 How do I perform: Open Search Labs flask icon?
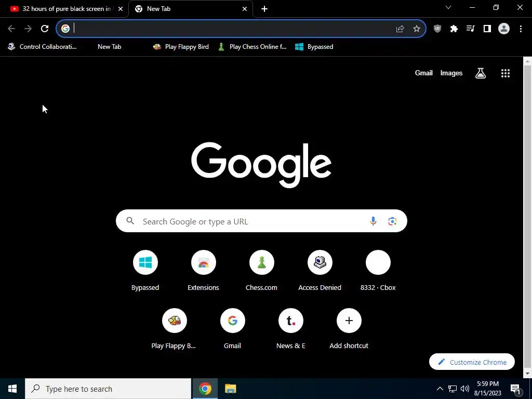coord(481,73)
